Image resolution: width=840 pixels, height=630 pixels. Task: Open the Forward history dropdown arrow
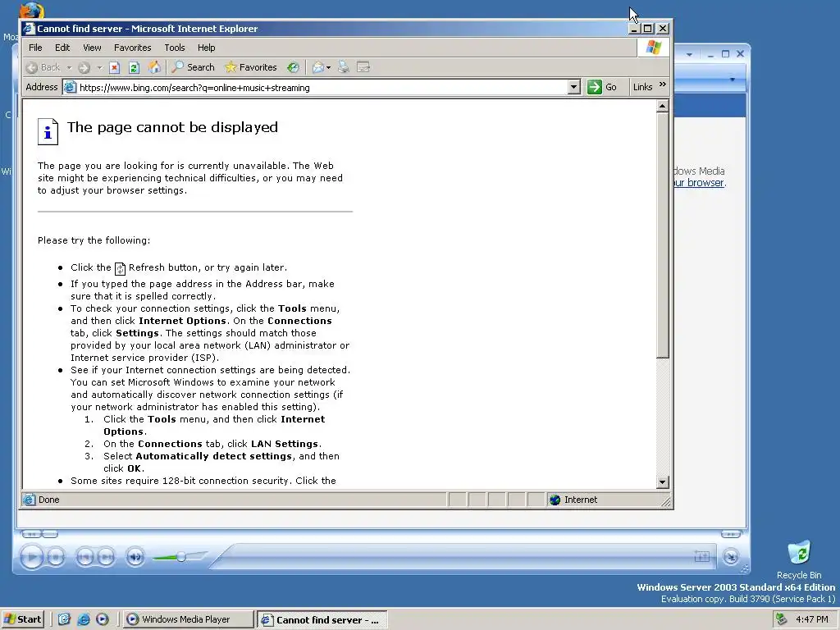click(99, 67)
